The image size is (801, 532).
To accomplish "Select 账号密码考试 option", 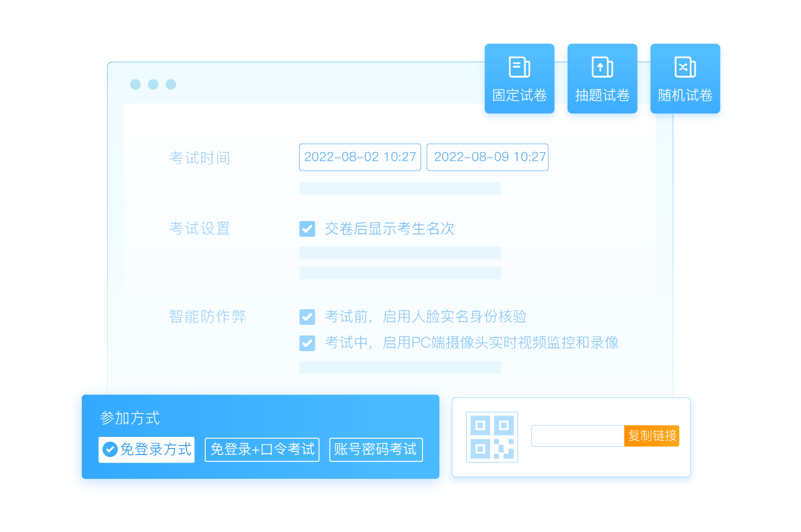I will pyautogui.click(x=375, y=449).
